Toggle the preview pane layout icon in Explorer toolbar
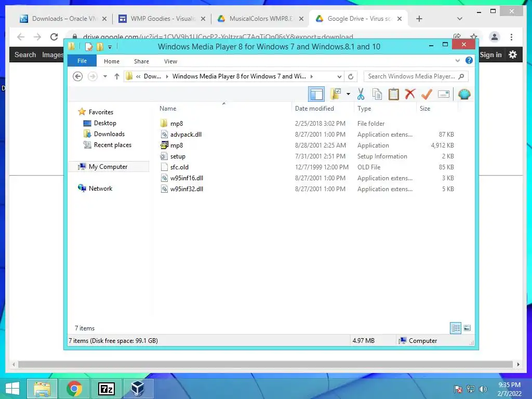 coord(316,95)
